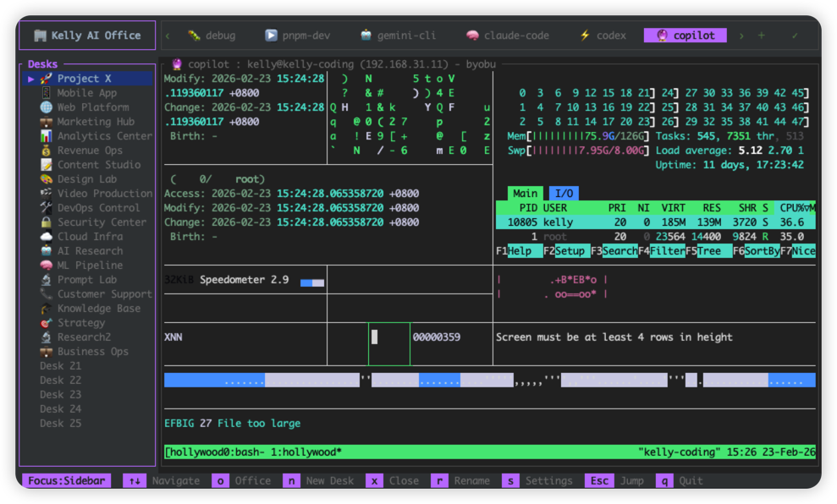Click the cloud icon for Cloud Infra
This screenshot has height=504, width=837.
46,237
